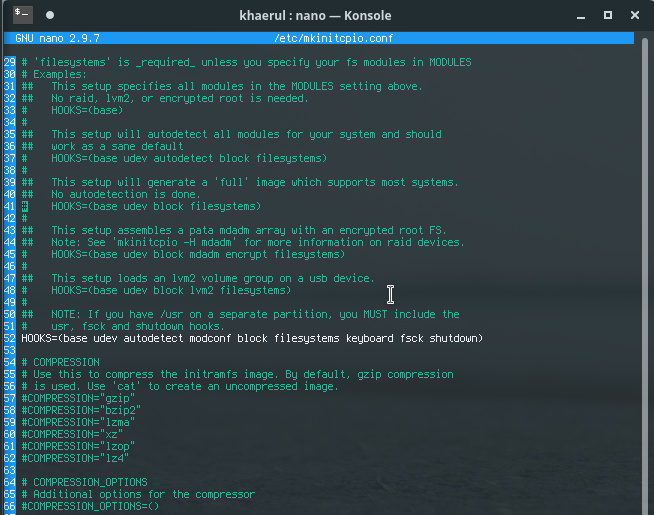Viewport: 654px width, 515px height.
Task: Click 'HOOKS=(base)' comment on line 33
Action: 87,111
